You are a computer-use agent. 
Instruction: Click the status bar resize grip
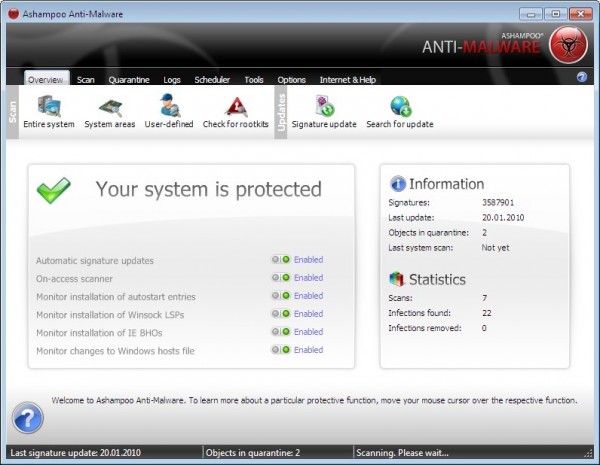pyautogui.click(x=589, y=453)
